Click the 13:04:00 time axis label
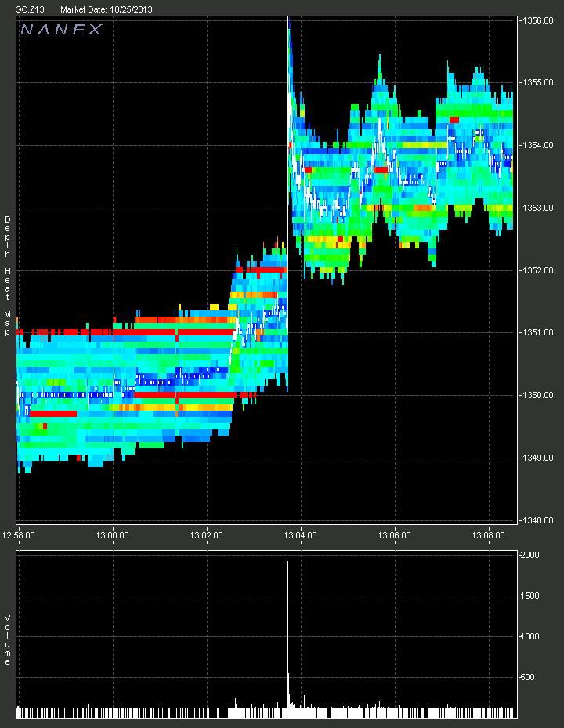 click(x=300, y=535)
